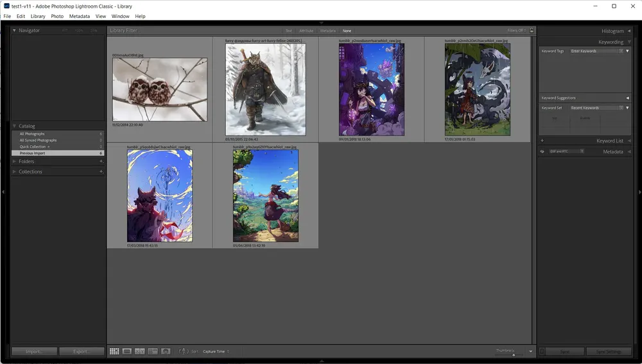Toggle the filter lock icon
Image resolution: width=642 pixels, height=364 pixels.
(532, 30)
